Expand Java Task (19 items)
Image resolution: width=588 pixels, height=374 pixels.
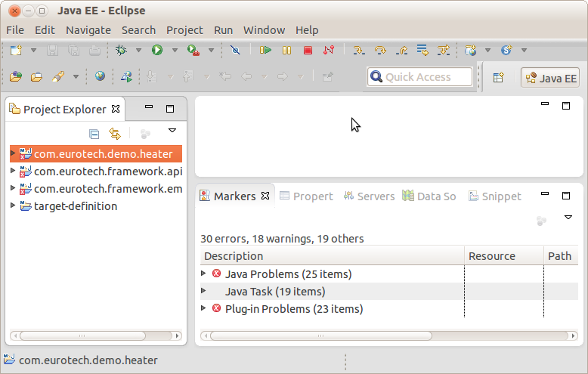[x=203, y=290]
